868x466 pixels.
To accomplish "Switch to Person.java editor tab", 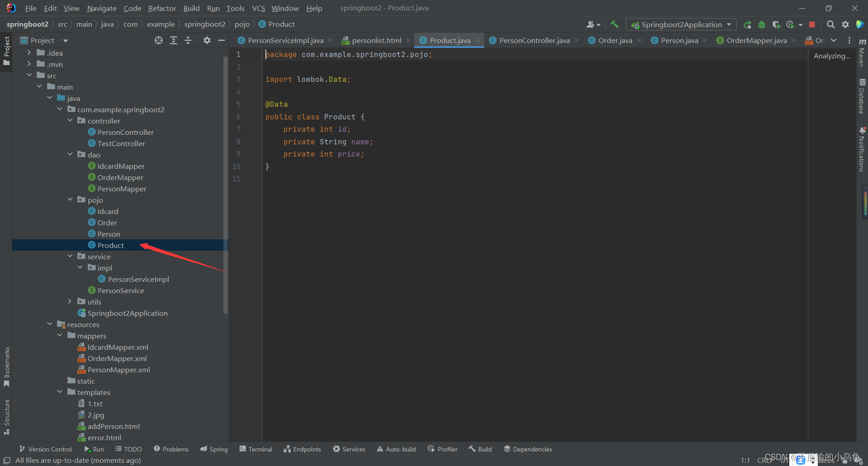I will coord(679,40).
